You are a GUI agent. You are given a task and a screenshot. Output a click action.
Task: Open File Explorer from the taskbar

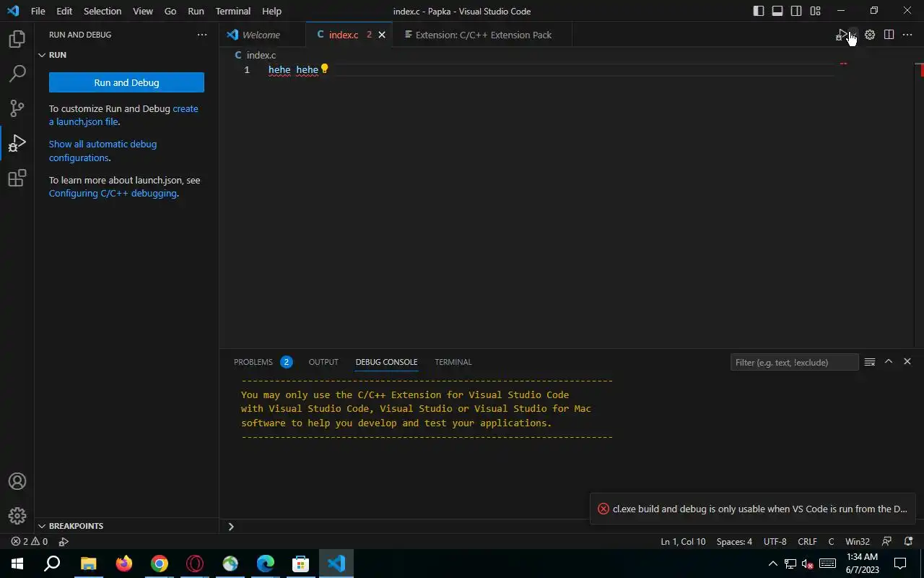pyautogui.click(x=88, y=564)
